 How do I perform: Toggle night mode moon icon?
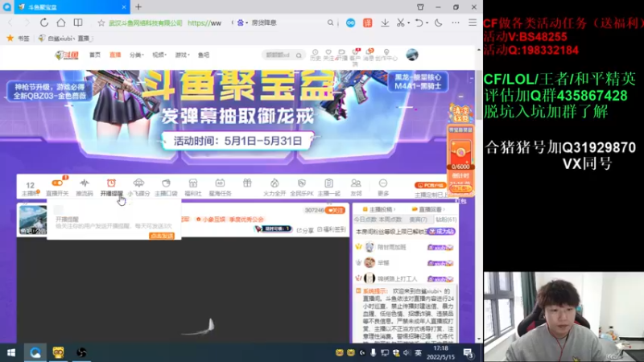pyautogui.click(x=438, y=23)
